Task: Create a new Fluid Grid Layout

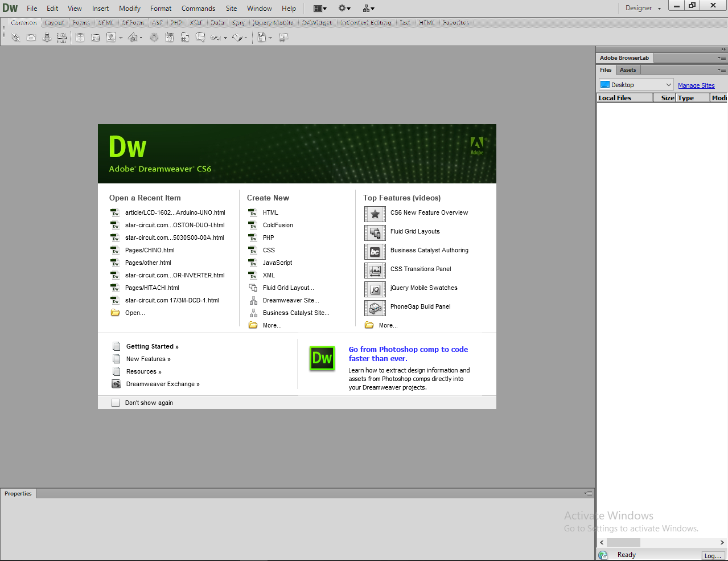Action: point(288,288)
